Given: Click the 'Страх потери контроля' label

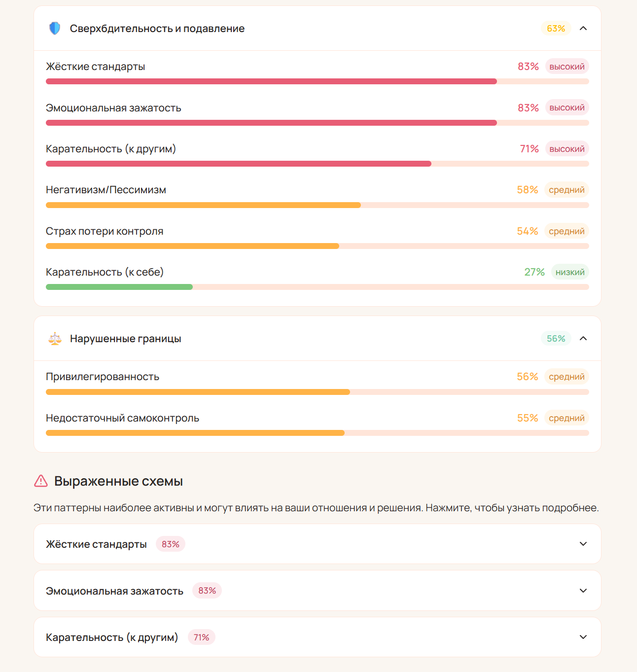Looking at the screenshot, I should pyautogui.click(x=105, y=231).
